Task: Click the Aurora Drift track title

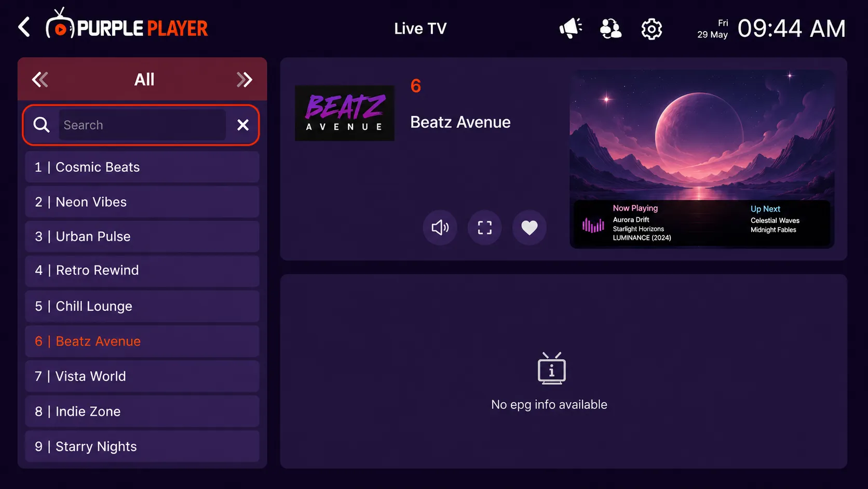Action: click(631, 220)
